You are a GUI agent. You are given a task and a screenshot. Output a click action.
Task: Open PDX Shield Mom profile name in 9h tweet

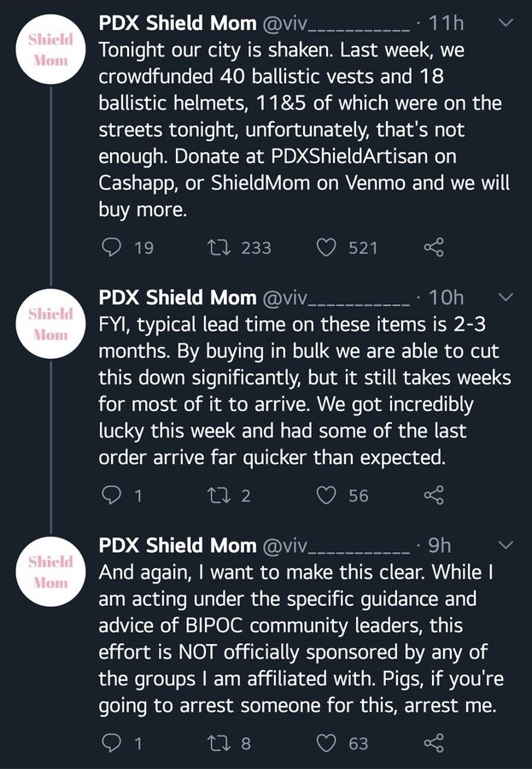click(177, 545)
